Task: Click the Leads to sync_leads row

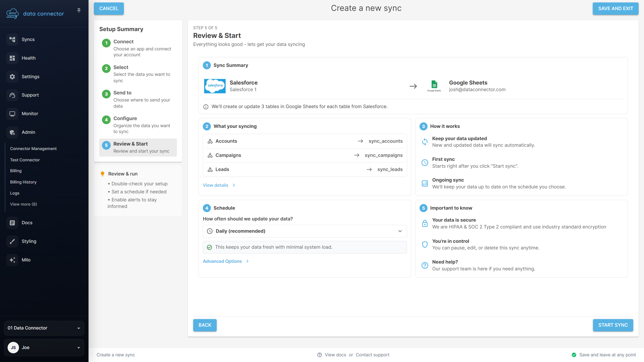Action: tap(305, 169)
